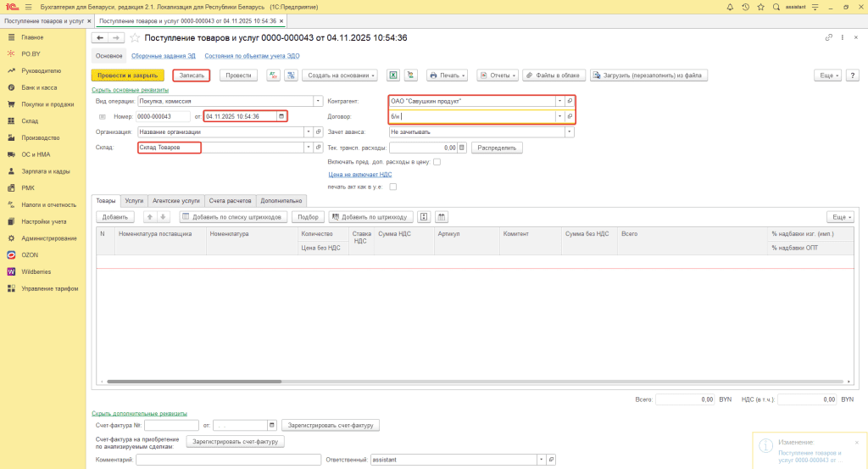Click the green Excel export icon
868x469 pixels.
[x=393, y=75]
